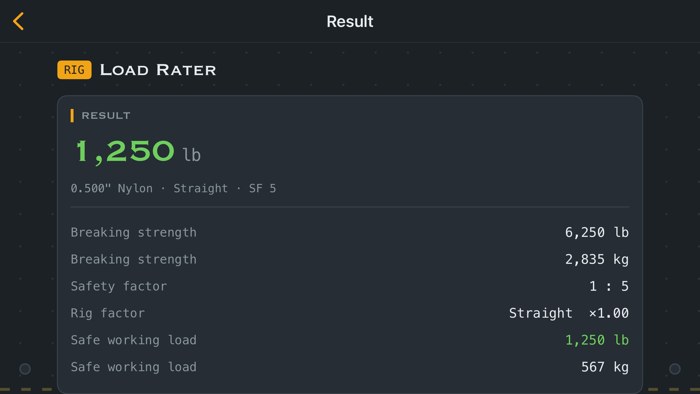
Task: Select the green 1,250 lb safe working load
Action: 597,340
